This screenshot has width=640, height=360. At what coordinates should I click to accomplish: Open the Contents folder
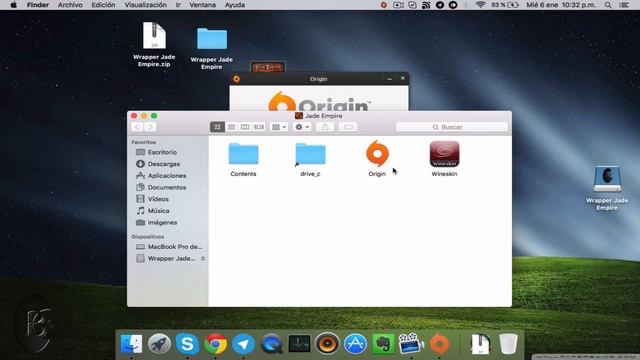243,154
